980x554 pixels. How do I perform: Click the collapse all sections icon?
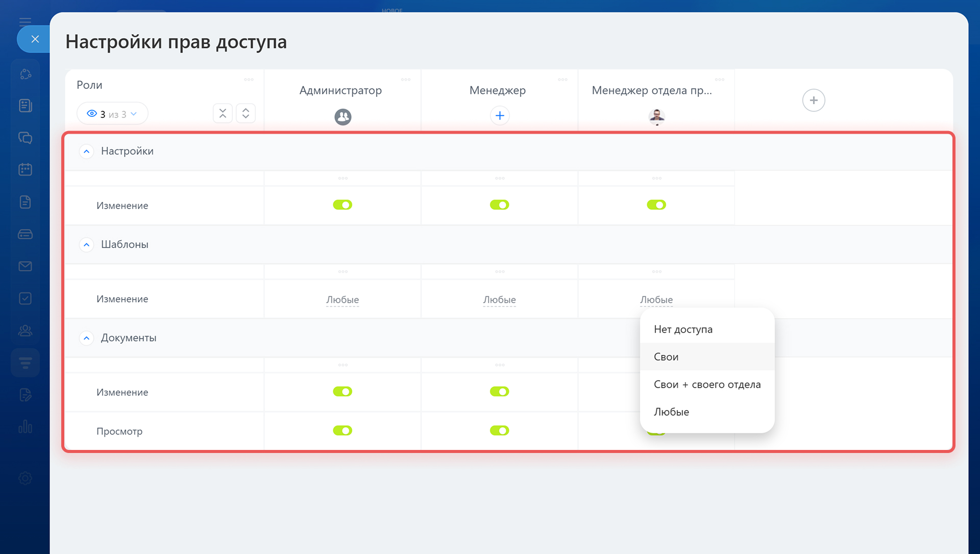tap(223, 113)
